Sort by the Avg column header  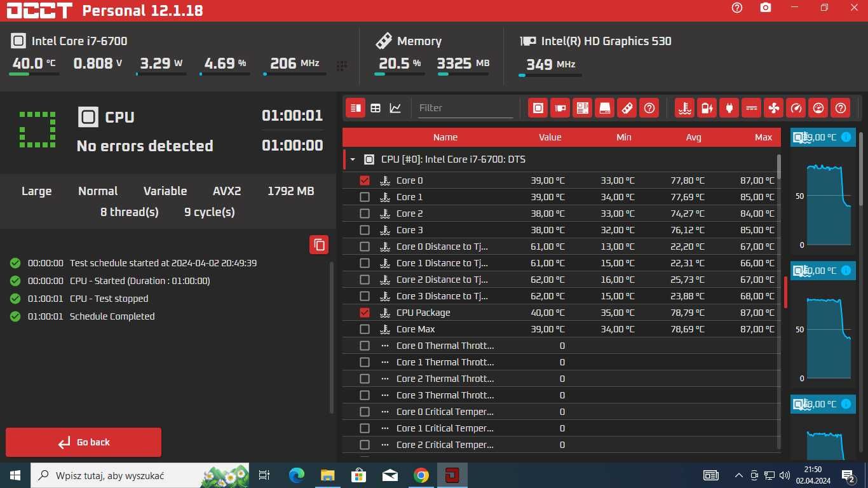[x=693, y=137]
